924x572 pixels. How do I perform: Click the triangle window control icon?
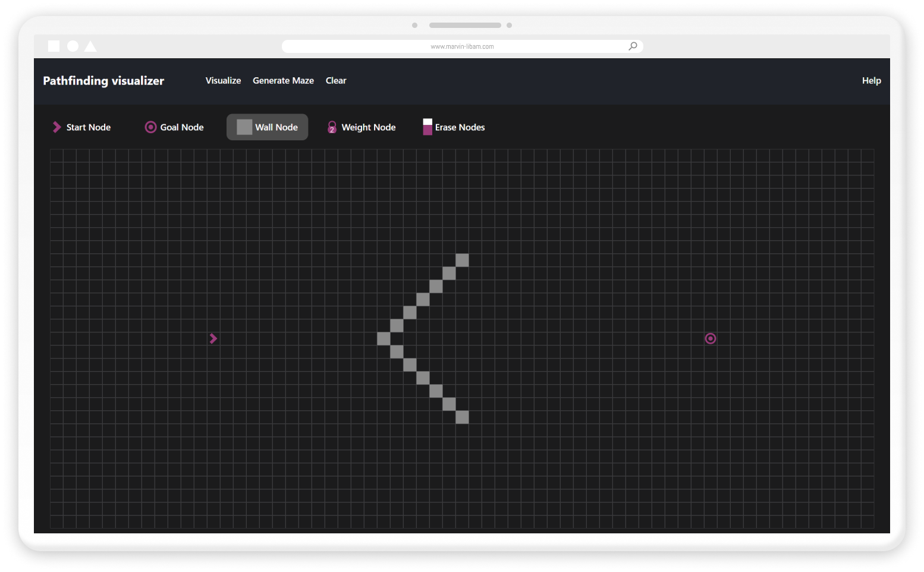click(90, 46)
